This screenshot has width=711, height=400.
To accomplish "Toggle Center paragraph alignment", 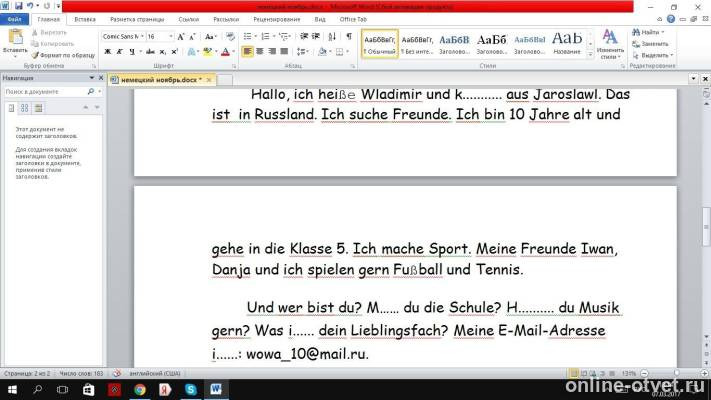I will point(260,52).
